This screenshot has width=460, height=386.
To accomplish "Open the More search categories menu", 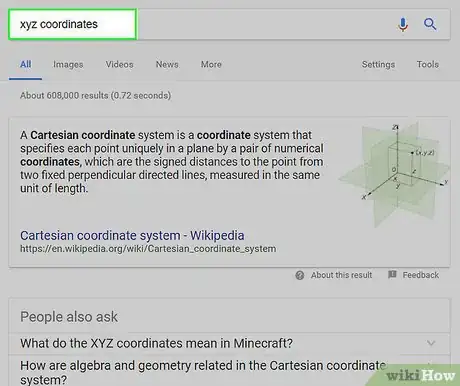I will click(211, 64).
